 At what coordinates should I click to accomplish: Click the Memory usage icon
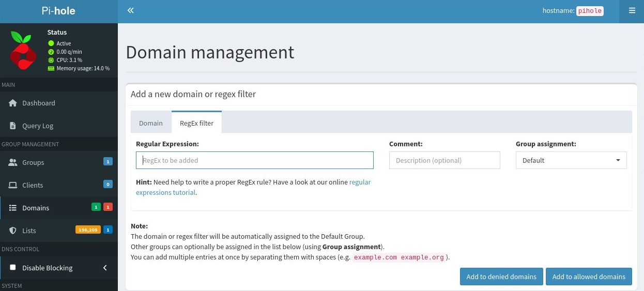51,68
